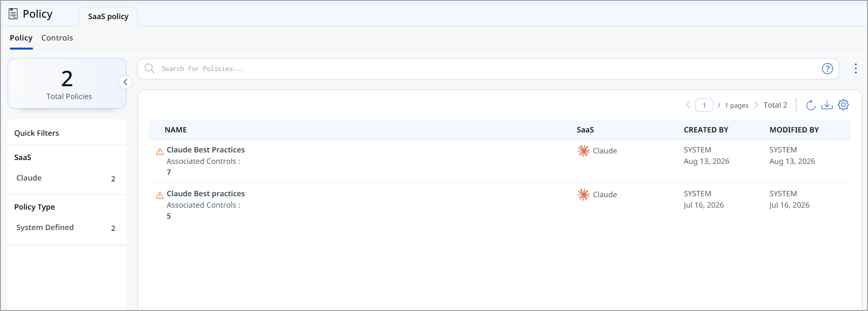Click the search magnifier icon

coord(149,69)
